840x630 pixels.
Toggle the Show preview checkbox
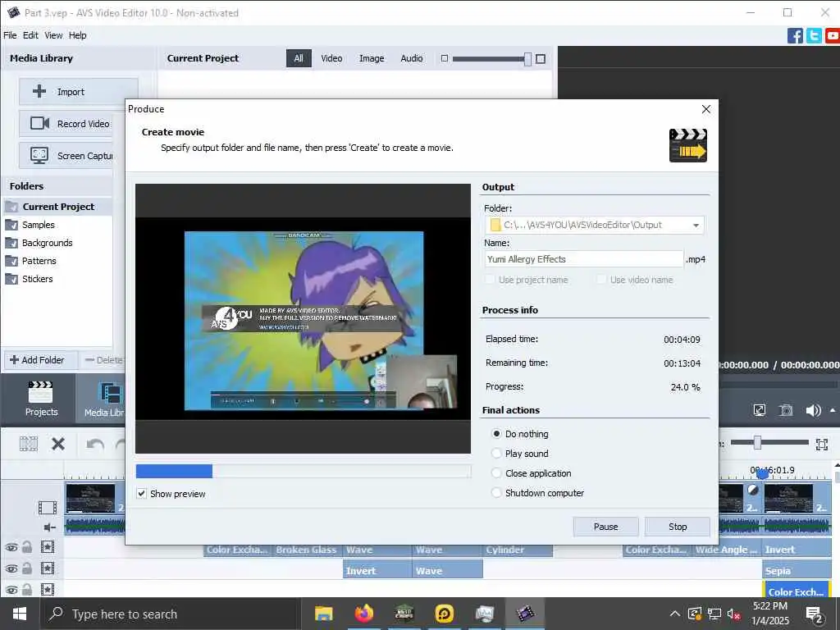(141, 493)
